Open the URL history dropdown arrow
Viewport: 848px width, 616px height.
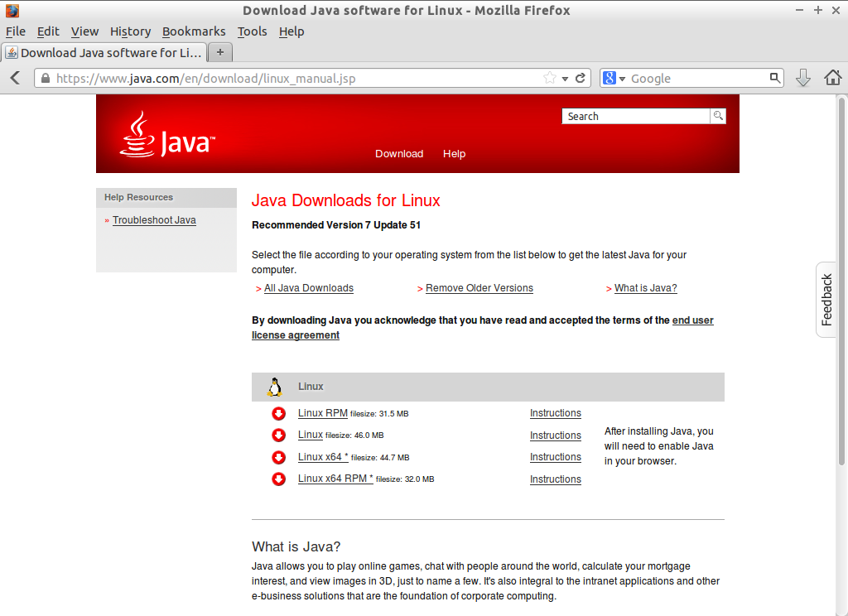coord(565,79)
